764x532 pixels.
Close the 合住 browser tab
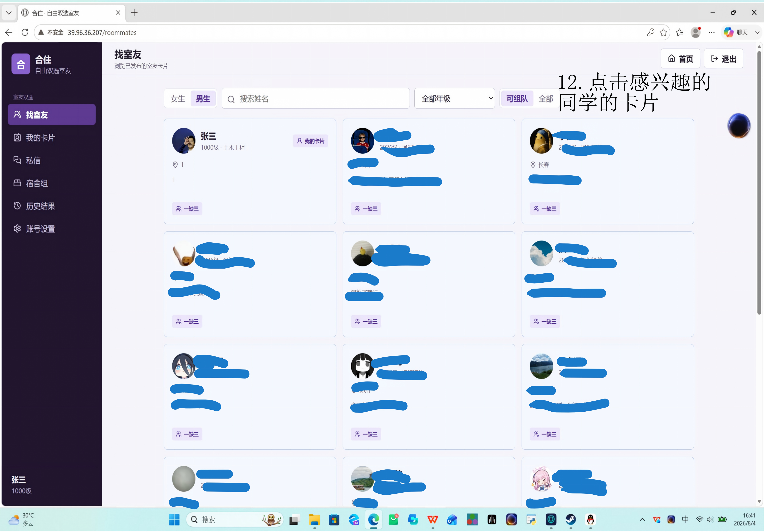coord(118,13)
